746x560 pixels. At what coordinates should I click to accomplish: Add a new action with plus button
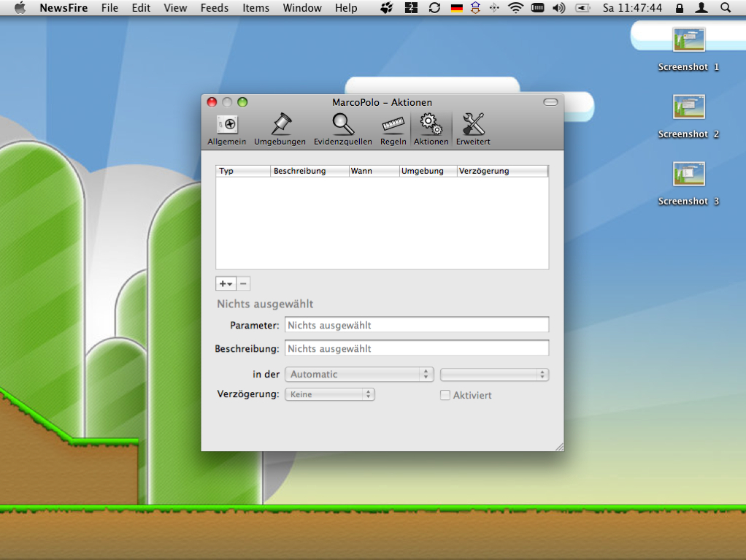pyautogui.click(x=226, y=283)
